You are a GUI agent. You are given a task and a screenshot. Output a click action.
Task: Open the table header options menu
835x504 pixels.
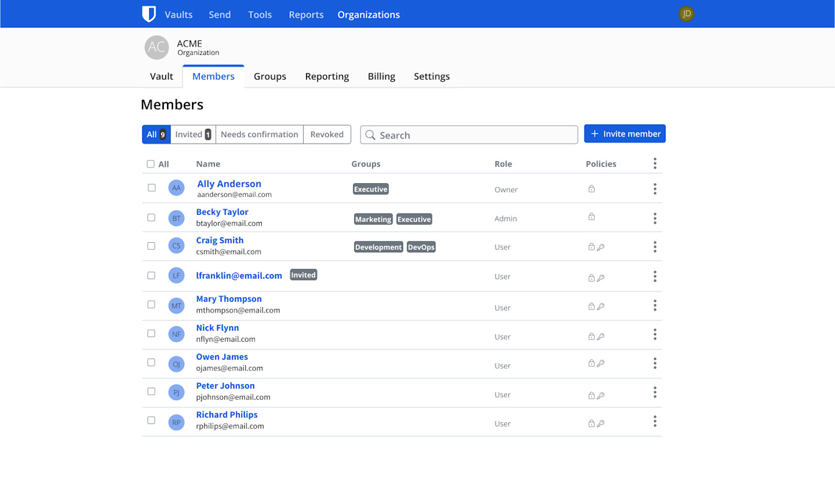(655, 163)
